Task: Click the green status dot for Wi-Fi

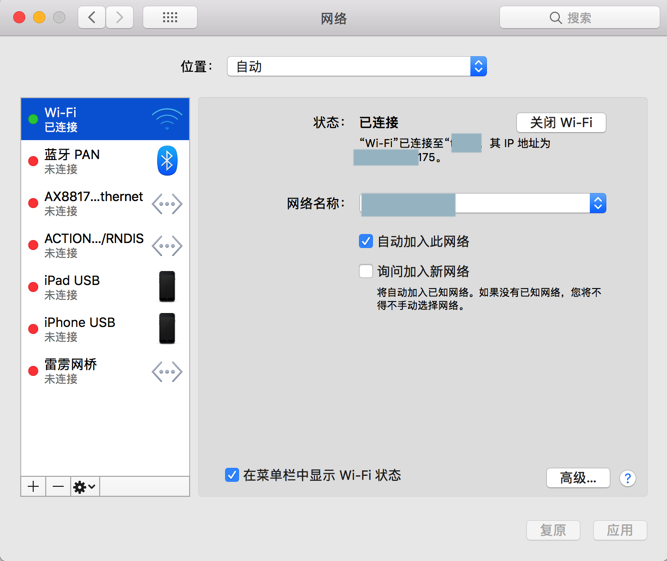Action: tap(33, 119)
